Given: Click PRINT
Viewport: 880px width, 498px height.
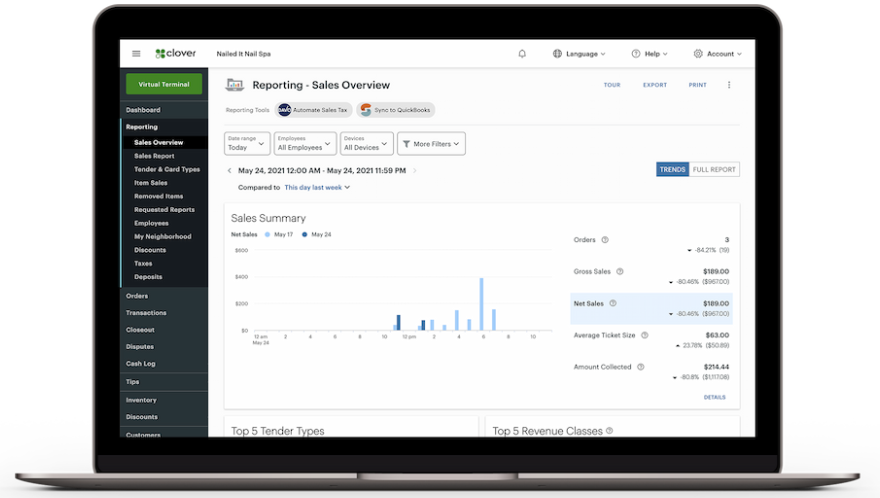Looking at the screenshot, I should (698, 85).
